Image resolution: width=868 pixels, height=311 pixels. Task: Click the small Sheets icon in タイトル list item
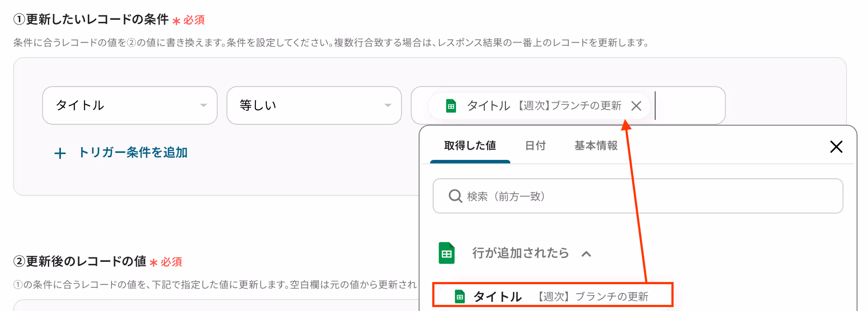point(460,297)
